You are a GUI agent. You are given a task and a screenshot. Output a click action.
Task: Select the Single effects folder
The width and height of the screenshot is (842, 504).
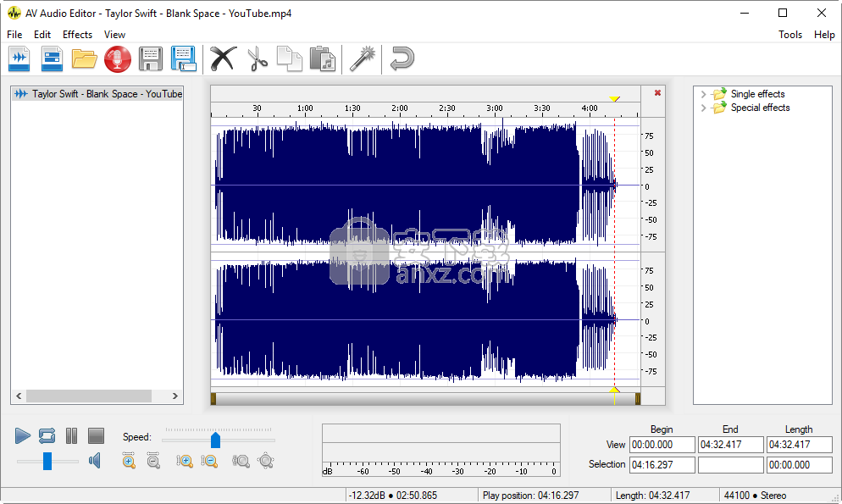(757, 94)
